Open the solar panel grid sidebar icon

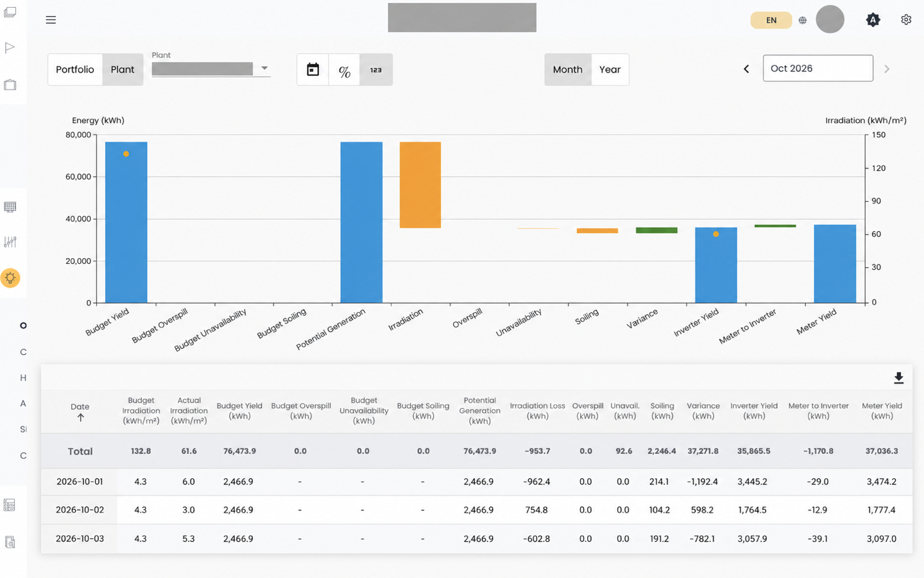point(10,207)
